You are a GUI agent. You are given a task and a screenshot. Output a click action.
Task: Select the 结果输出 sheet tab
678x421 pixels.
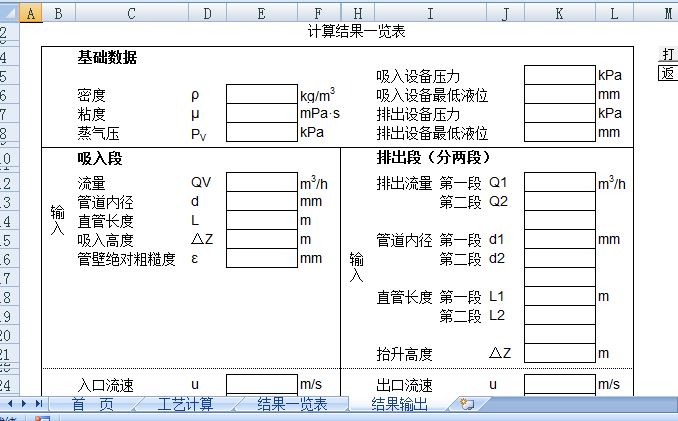pos(399,404)
